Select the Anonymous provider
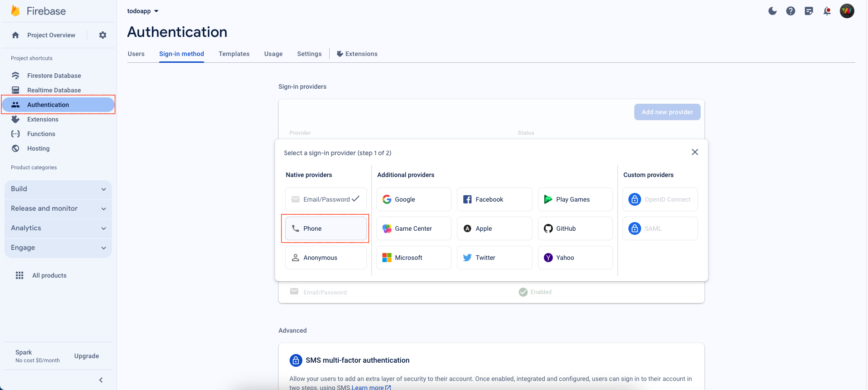Viewport: 868px width, 390px height. (326, 258)
